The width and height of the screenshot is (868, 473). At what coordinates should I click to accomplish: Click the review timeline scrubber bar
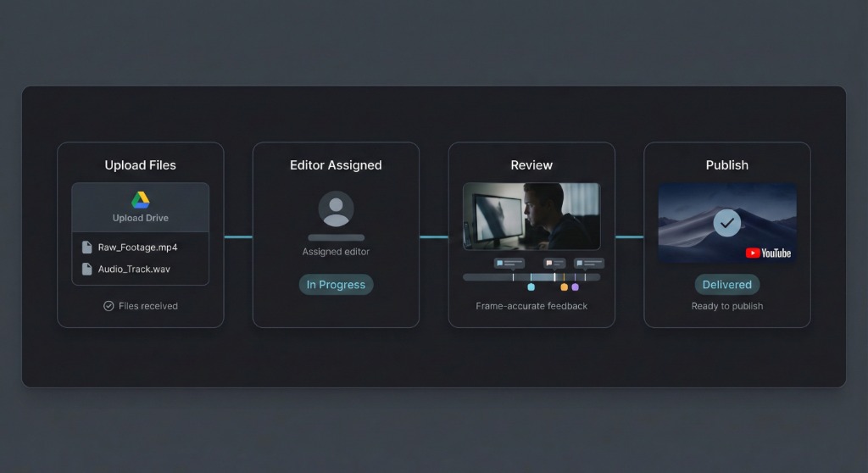[531, 277]
